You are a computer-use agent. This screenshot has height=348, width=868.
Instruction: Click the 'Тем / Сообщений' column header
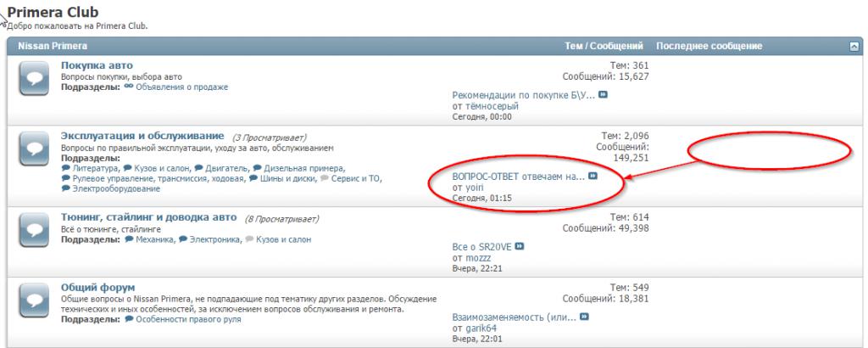(604, 47)
